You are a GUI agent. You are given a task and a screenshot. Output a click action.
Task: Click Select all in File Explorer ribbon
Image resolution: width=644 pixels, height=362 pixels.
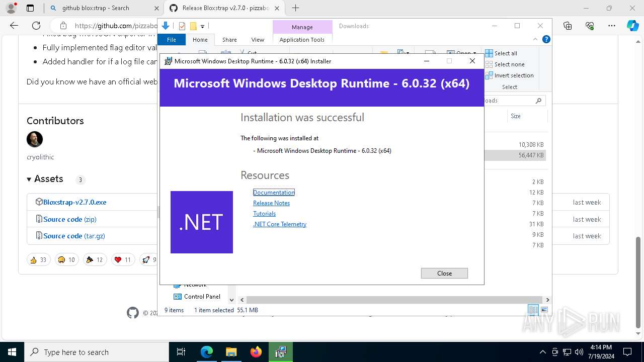(501, 53)
